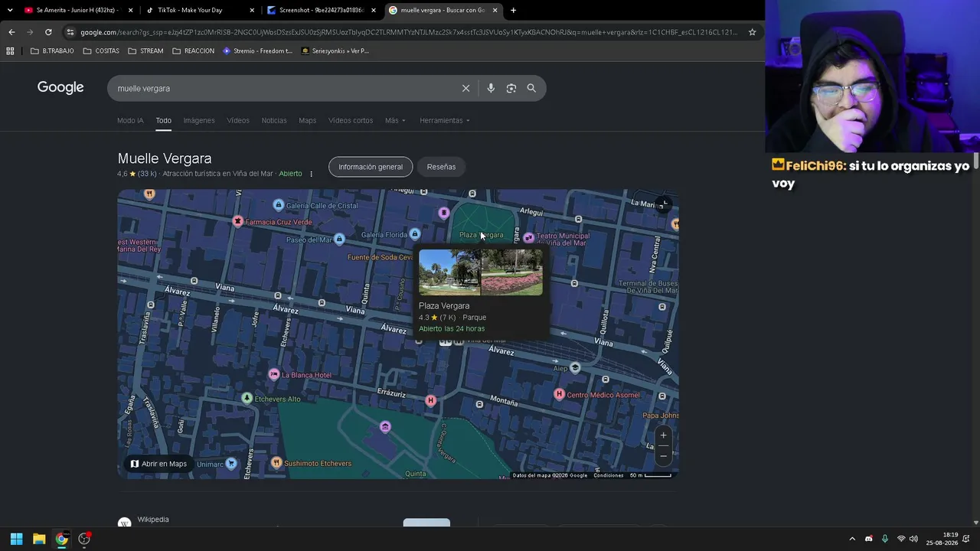Screen dimensions: 980x551
Task: Select the La Blanca Hotel pin
Action: click(x=274, y=374)
